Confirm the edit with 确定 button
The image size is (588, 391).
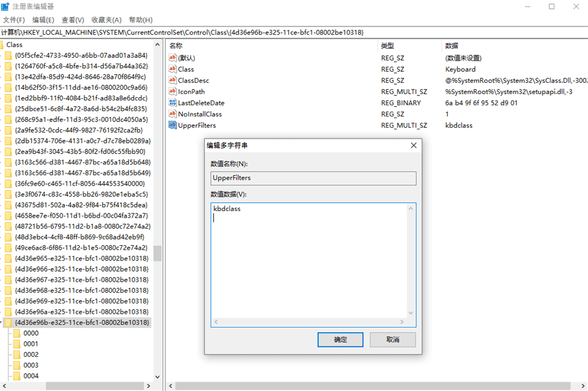[x=340, y=340]
